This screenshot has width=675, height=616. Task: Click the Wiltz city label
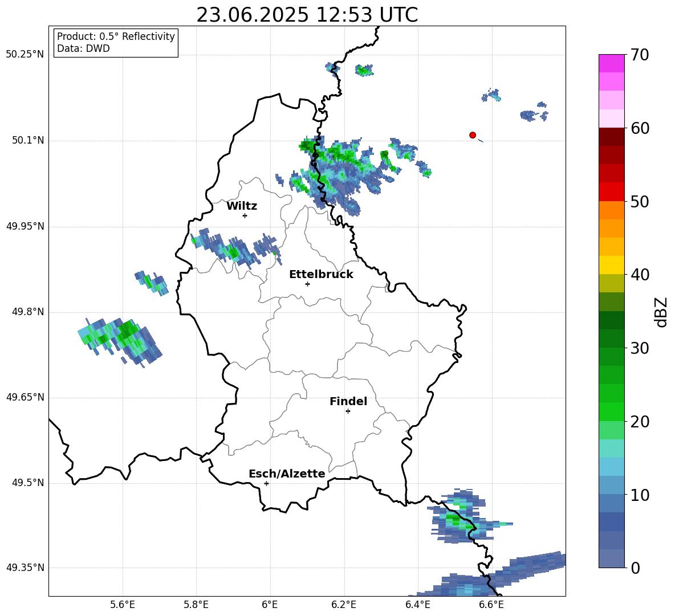tap(242, 206)
